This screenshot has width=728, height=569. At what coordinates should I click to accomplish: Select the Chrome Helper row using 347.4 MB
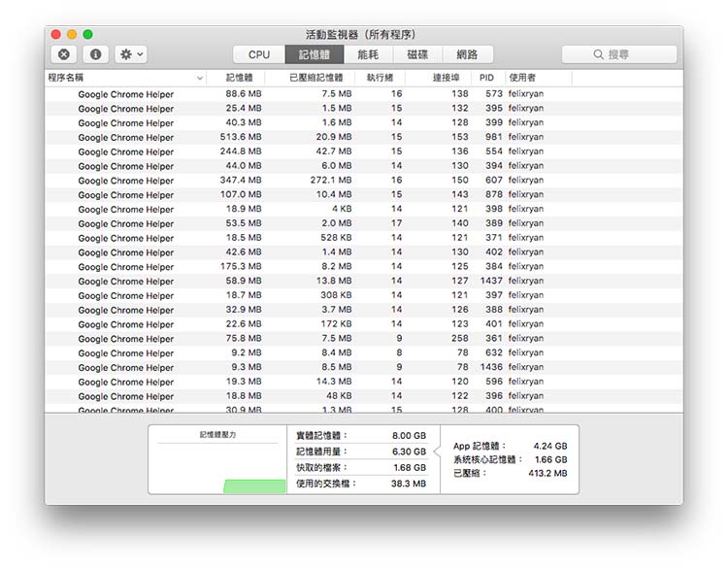coord(364,181)
